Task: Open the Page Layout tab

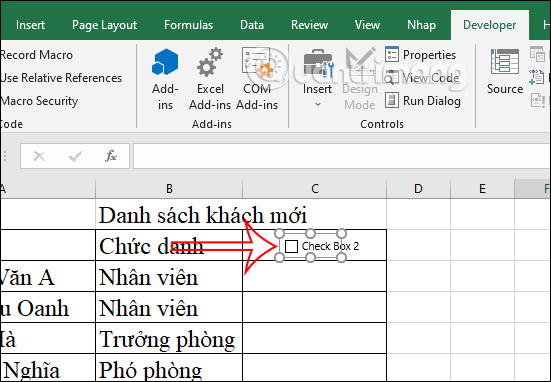Action: click(x=104, y=25)
